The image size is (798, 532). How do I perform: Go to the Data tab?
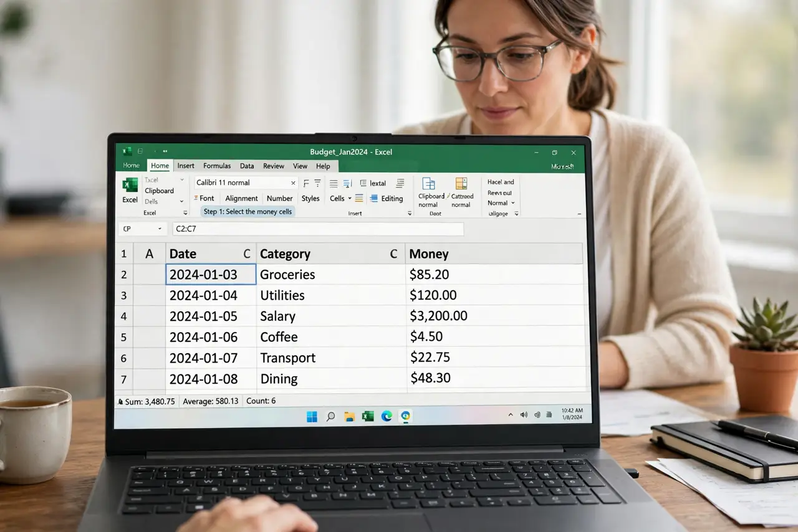247,166
